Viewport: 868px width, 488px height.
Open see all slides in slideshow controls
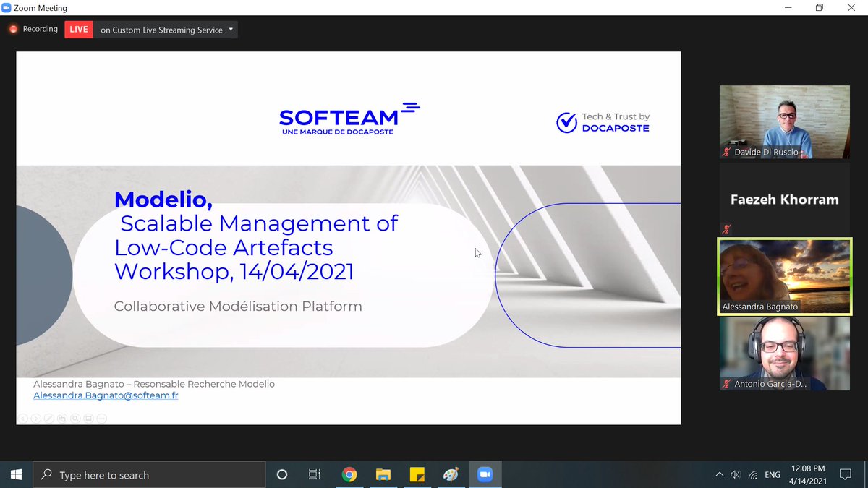point(62,418)
